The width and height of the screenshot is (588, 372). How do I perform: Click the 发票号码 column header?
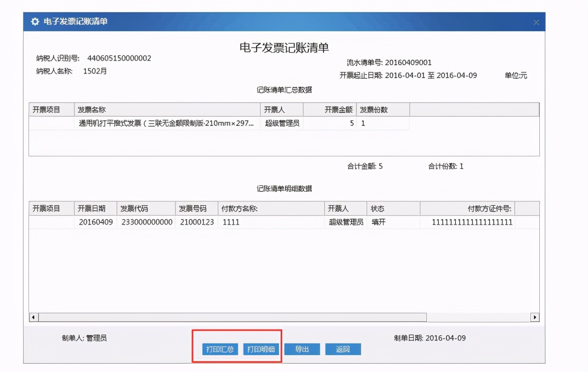click(194, 208)
